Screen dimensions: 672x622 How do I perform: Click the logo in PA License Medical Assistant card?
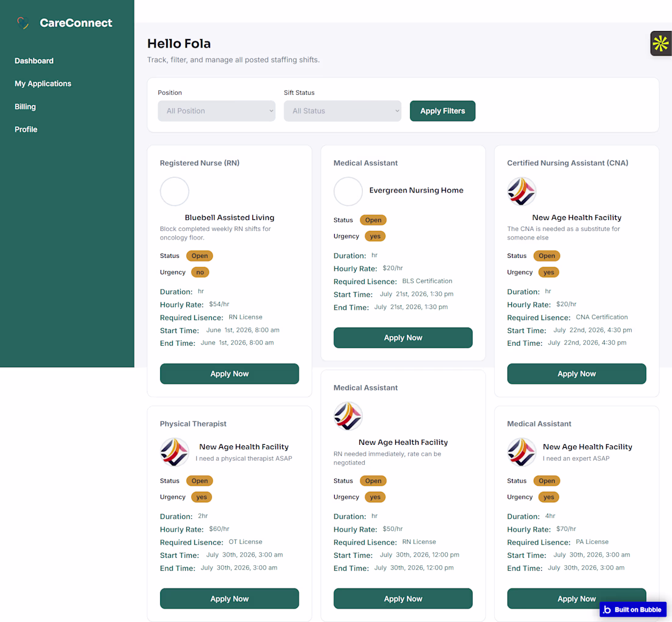coord(522,452)
